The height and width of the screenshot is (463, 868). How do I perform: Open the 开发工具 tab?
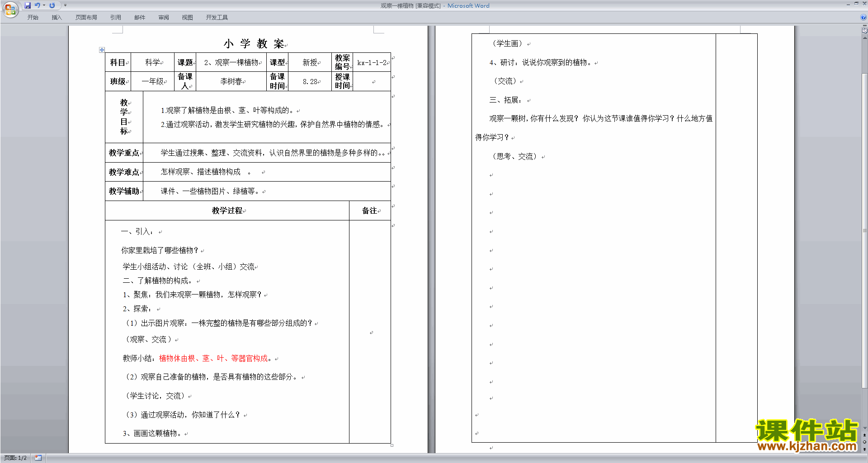point(217,17)
